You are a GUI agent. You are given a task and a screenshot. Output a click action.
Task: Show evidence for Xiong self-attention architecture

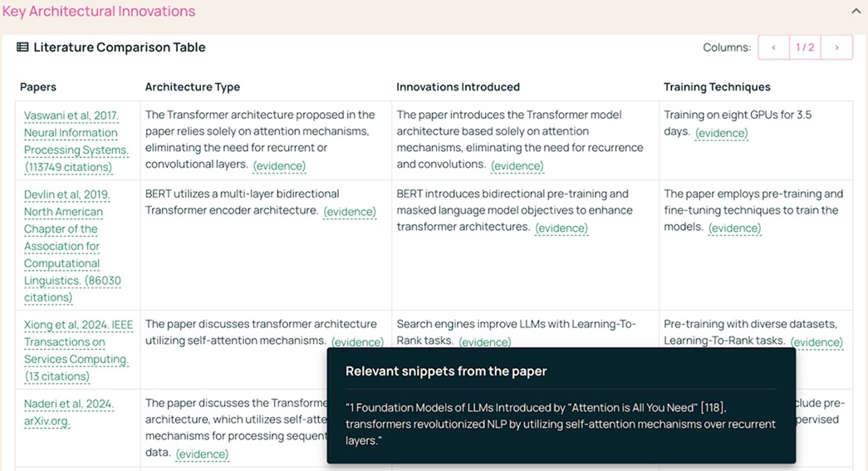(x=357, y=341)
